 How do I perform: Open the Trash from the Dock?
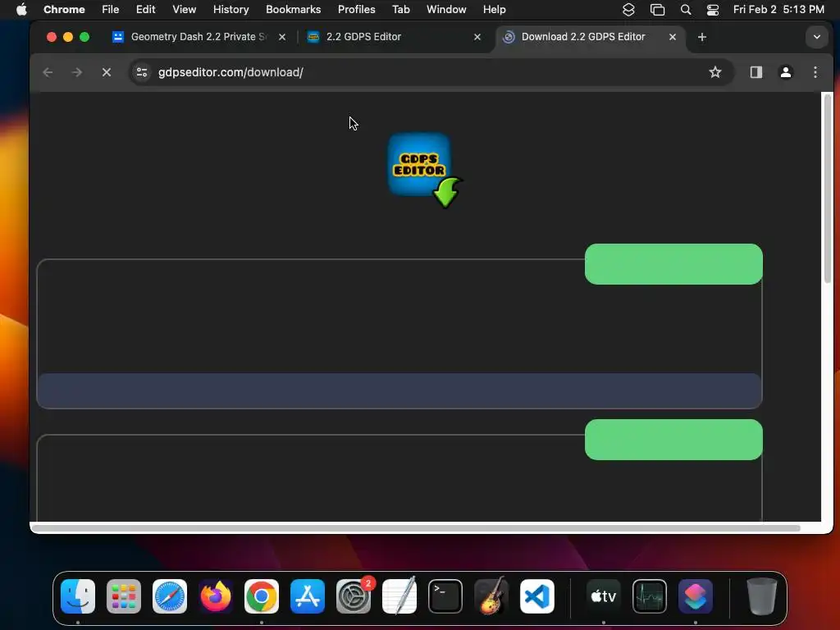pos(762,596)
